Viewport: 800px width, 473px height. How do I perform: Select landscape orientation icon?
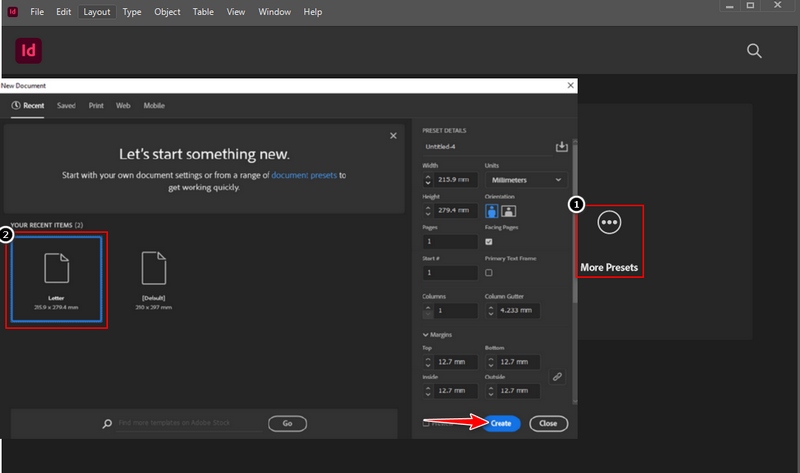pos(508,211)
